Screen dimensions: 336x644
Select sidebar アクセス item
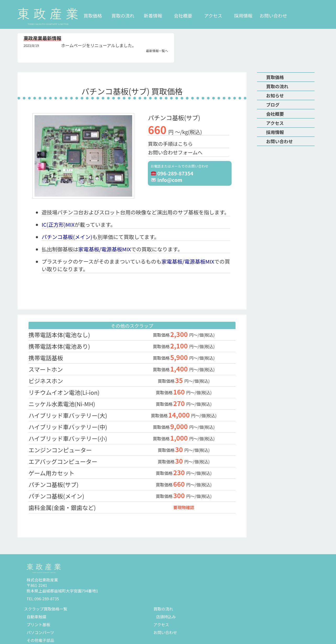[x=286, y=123]
